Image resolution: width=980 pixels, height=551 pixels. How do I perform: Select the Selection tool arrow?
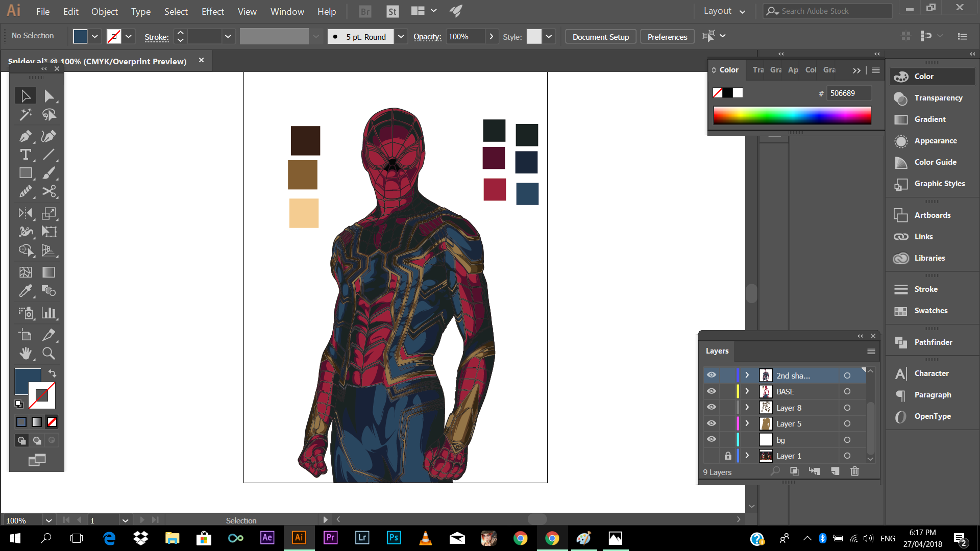(25, 96)
